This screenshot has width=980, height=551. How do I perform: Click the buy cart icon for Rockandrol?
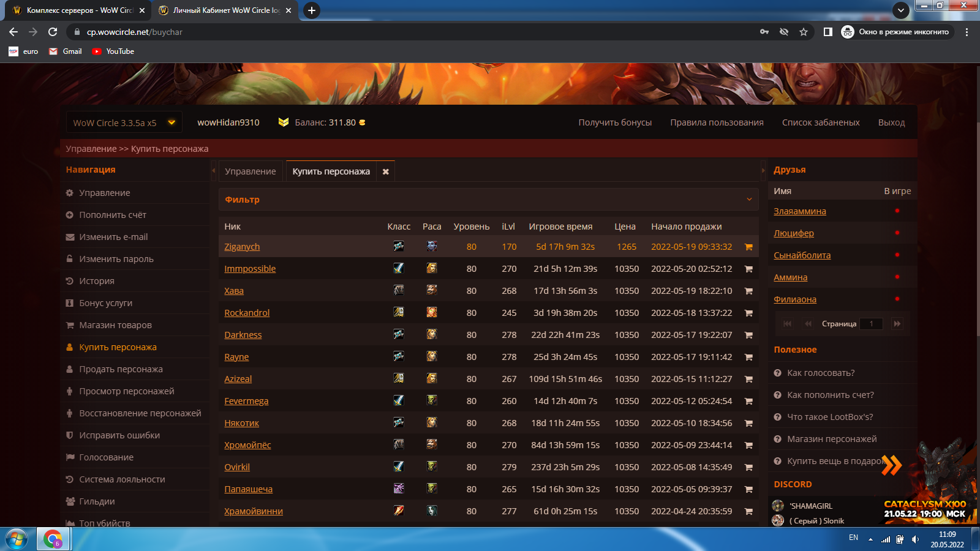coord(748,313)
